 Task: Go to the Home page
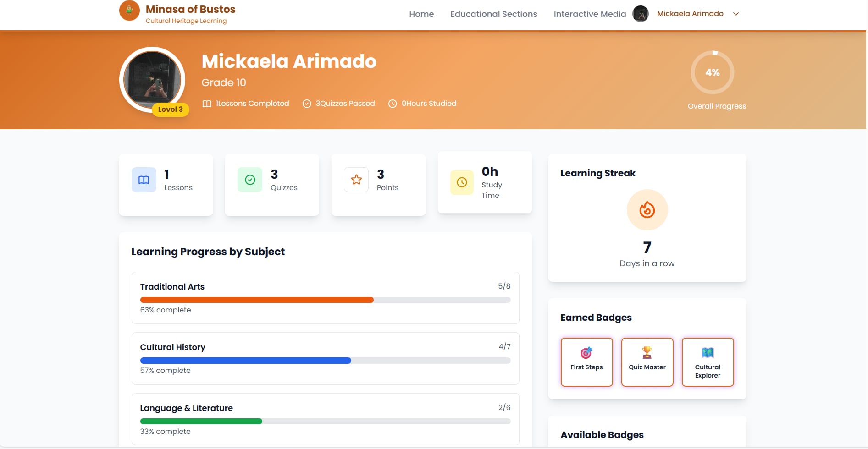[421, 14]
